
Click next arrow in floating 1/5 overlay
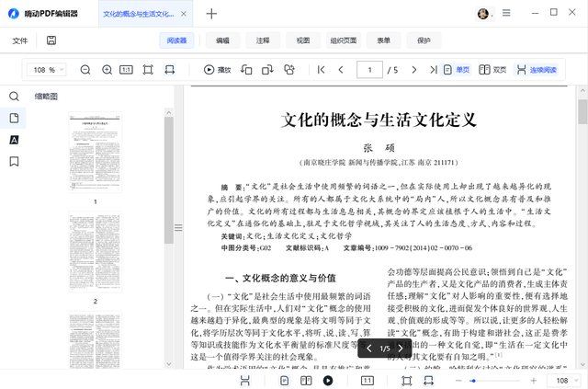401,349
